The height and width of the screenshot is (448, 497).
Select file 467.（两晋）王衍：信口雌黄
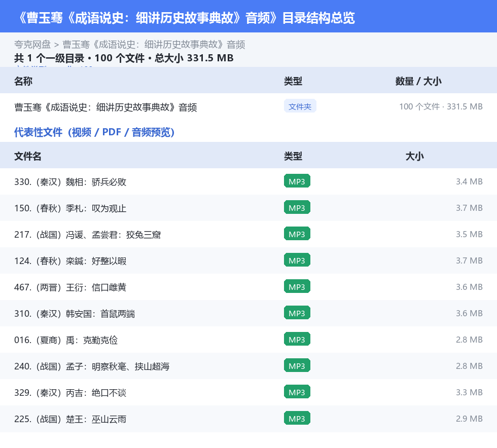click(x=70, y=287)
